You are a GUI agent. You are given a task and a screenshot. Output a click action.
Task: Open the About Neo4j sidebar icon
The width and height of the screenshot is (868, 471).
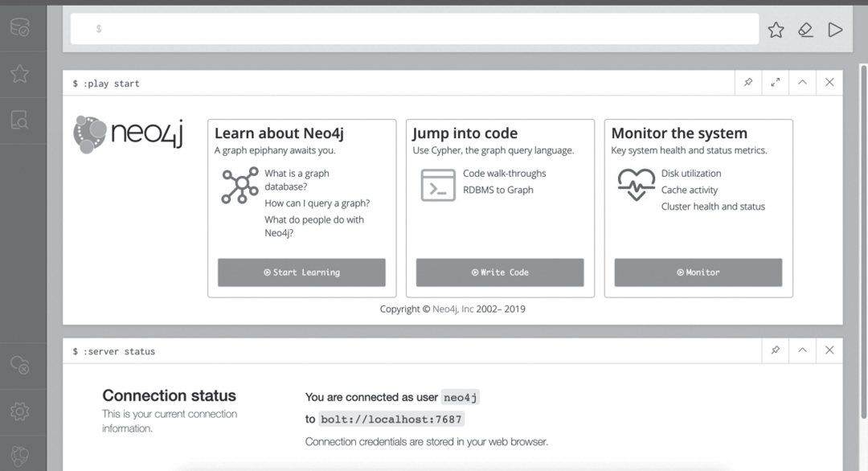[20, 457]
